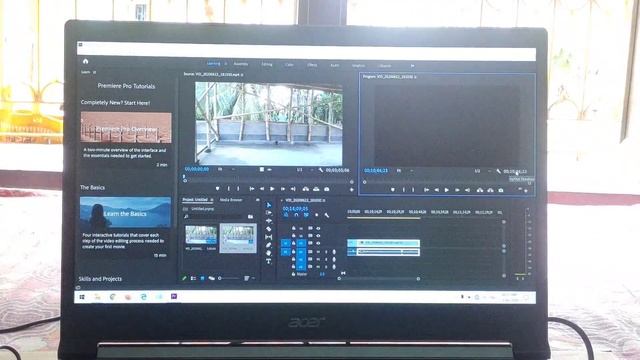
Task: Click Insert button in Source monitor
Action: coord(306,189)
